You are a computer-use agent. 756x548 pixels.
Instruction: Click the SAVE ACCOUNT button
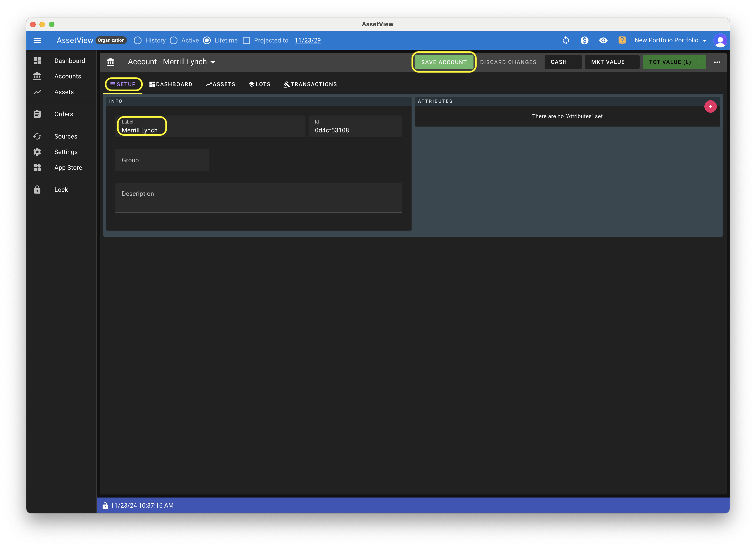point(444,62)
